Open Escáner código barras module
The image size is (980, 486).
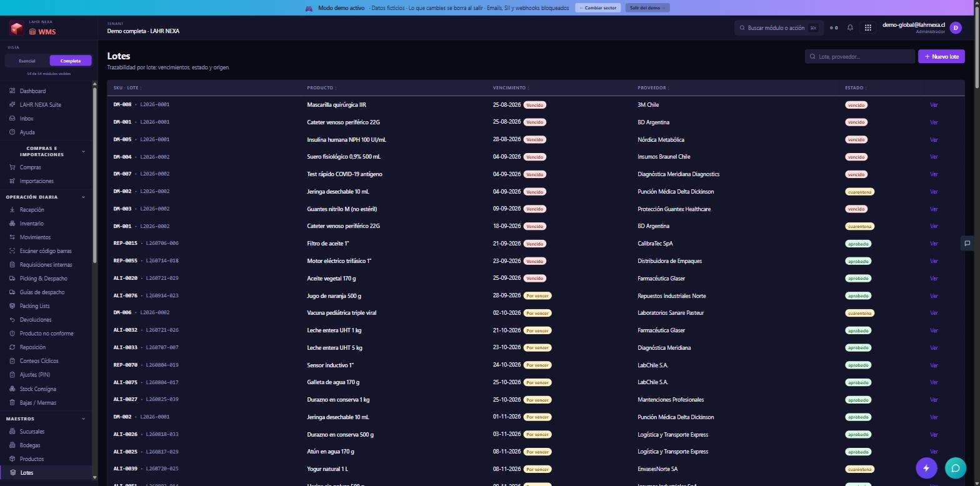pos(47,251)
